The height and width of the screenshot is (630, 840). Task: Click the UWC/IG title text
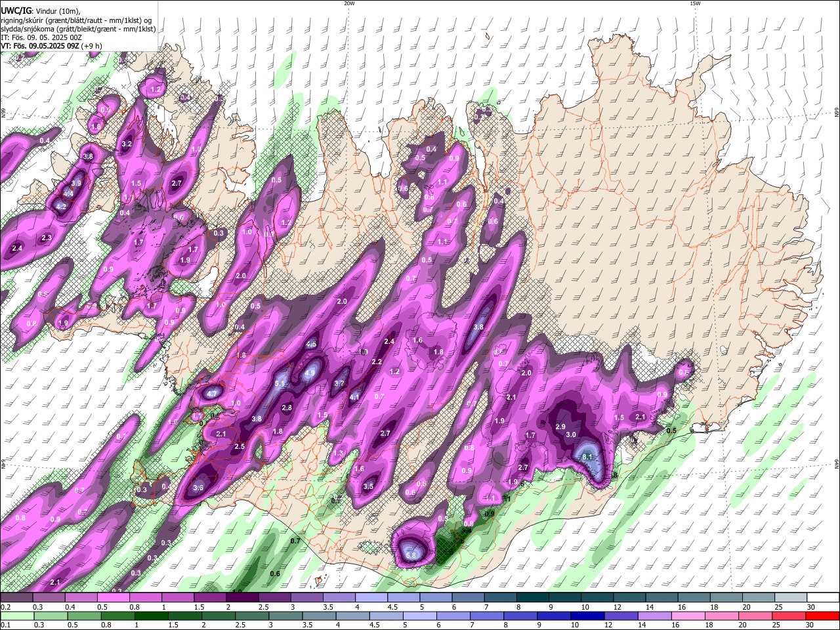point(16,10)
